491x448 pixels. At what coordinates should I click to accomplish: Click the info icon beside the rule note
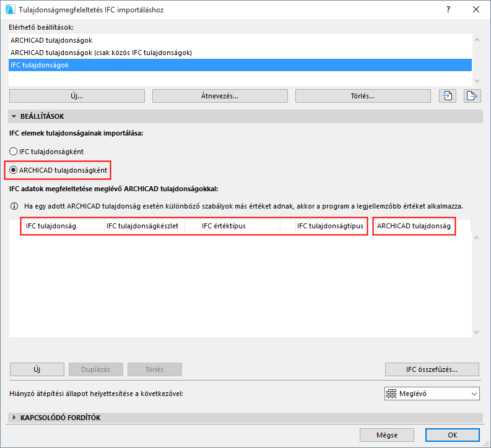14,206
